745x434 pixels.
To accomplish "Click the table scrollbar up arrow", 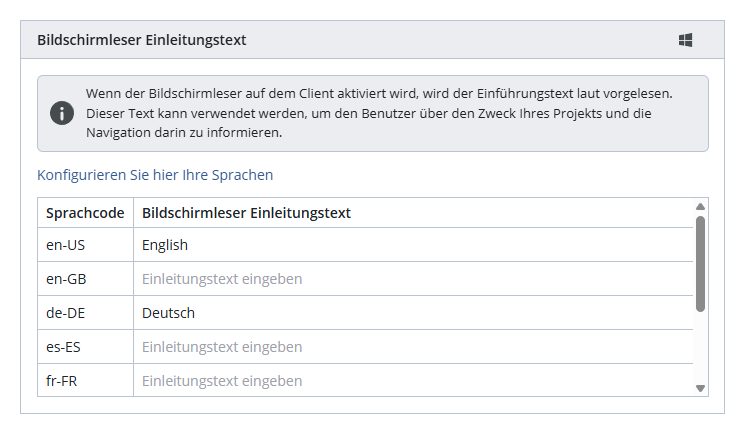I will (x=700, y=207).
